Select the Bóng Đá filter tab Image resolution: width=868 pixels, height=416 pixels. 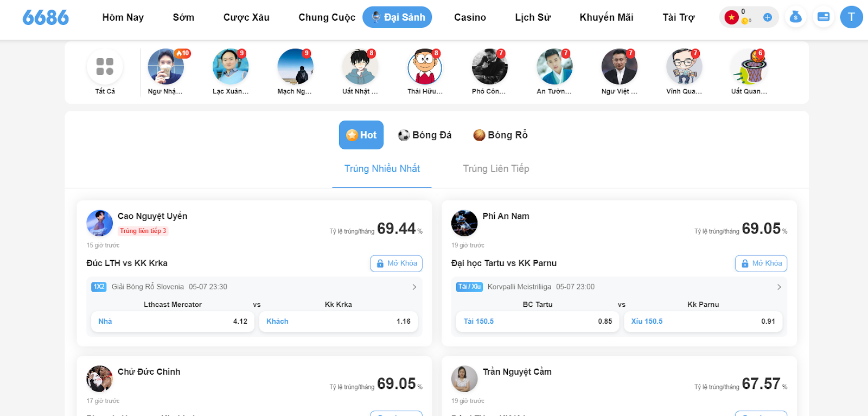(x=425, y=135)
